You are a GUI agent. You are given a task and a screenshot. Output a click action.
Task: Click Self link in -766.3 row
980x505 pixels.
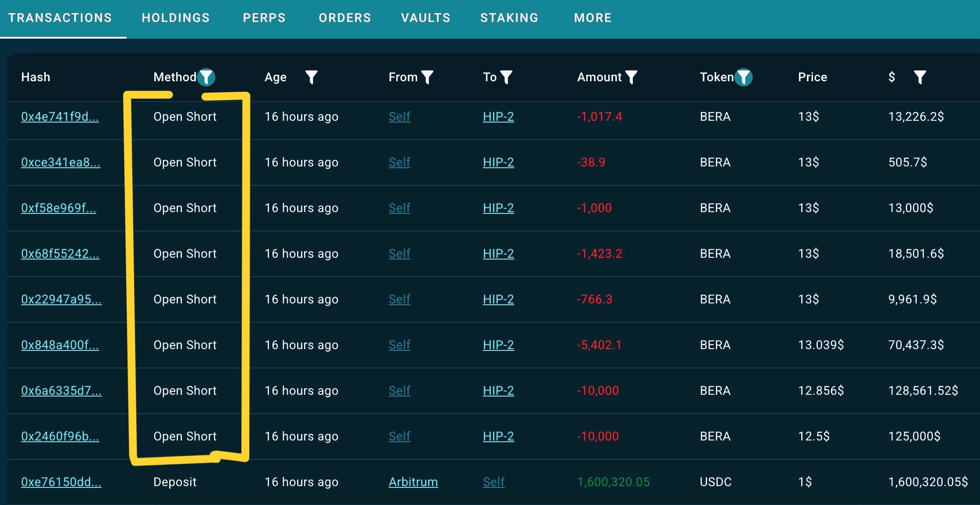(x=400, y=299)
